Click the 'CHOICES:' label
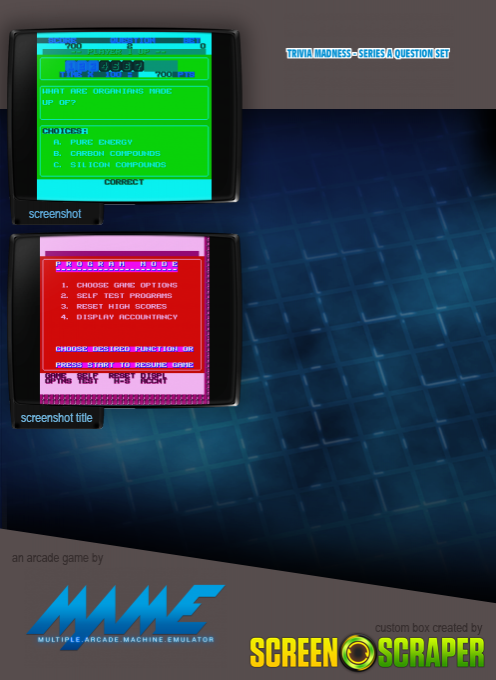The height and width of the screenshot is (680, 496). (65, 131)
